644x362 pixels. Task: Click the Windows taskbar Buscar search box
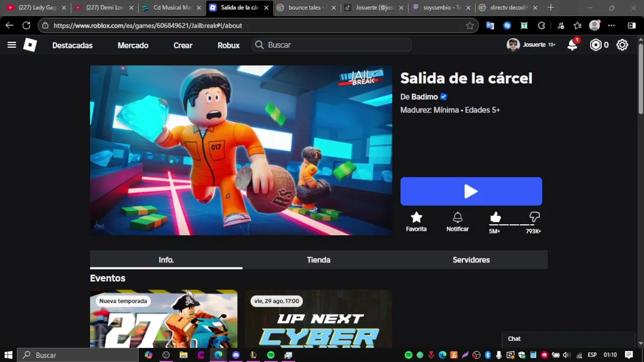click(x=78, y=355)
